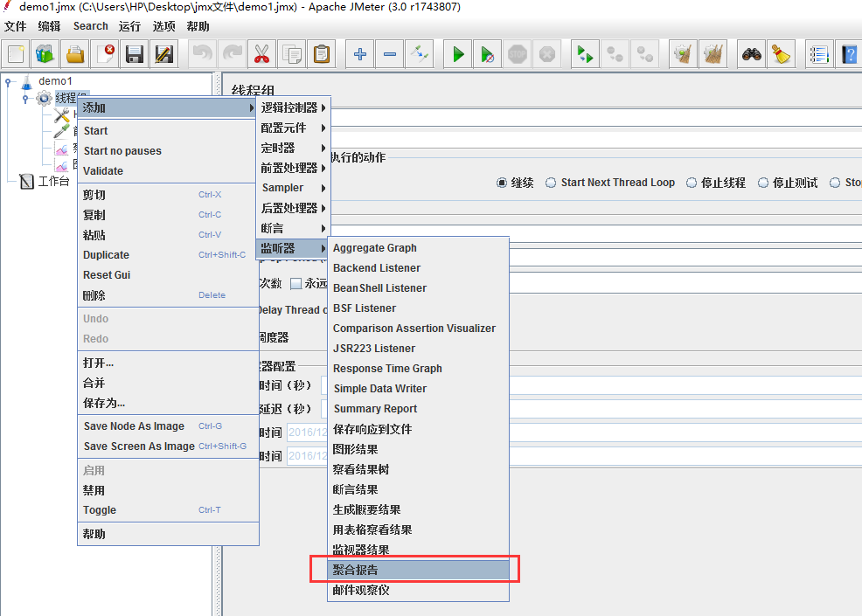This screenshot has height=616, width=862.
Task: Expand the 前置处理器 submenu
Action: [293, 168]
